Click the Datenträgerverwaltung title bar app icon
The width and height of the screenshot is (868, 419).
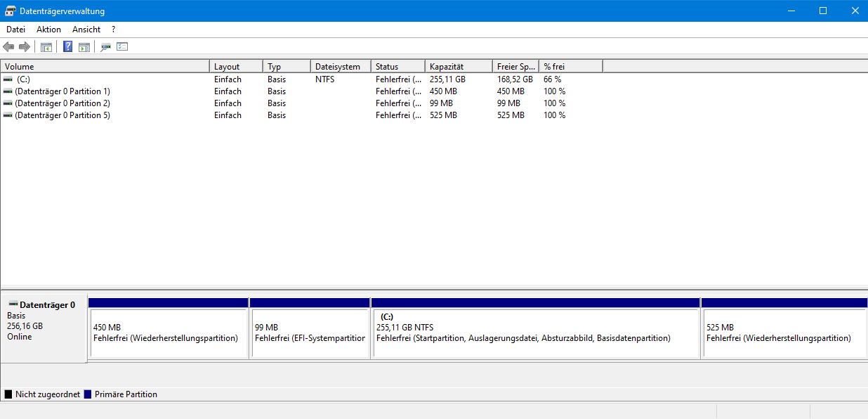coord(11,11)
